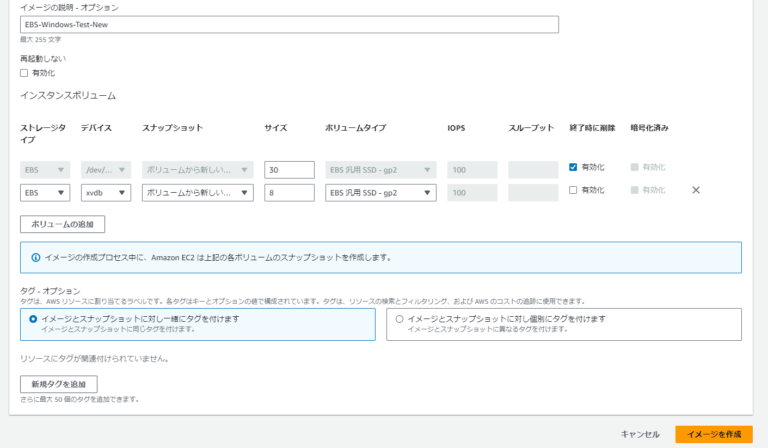768x448 pixels.
Task: Click キャンセル to cancel
Action: pos(640,434)
